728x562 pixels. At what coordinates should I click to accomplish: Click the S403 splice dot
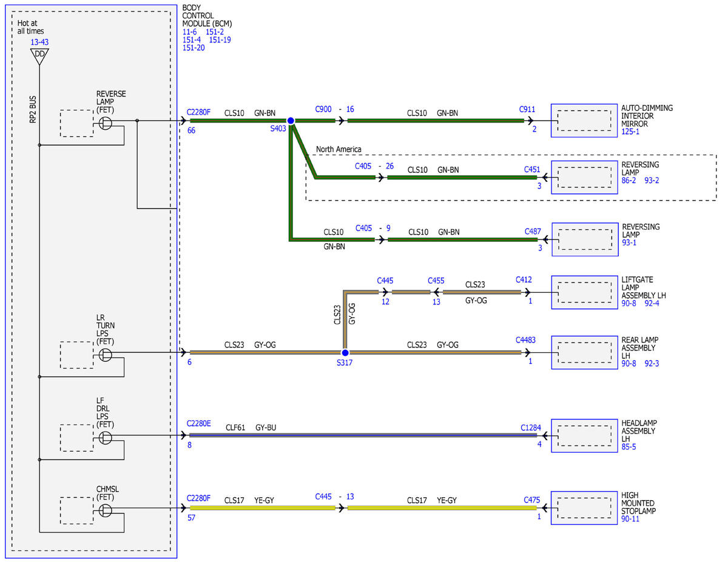pyautogui.click(x=291, y=121)
